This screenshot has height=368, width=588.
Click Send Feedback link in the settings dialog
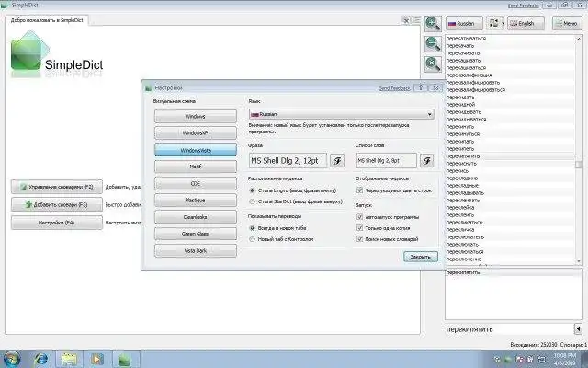(x=394, y=88)
